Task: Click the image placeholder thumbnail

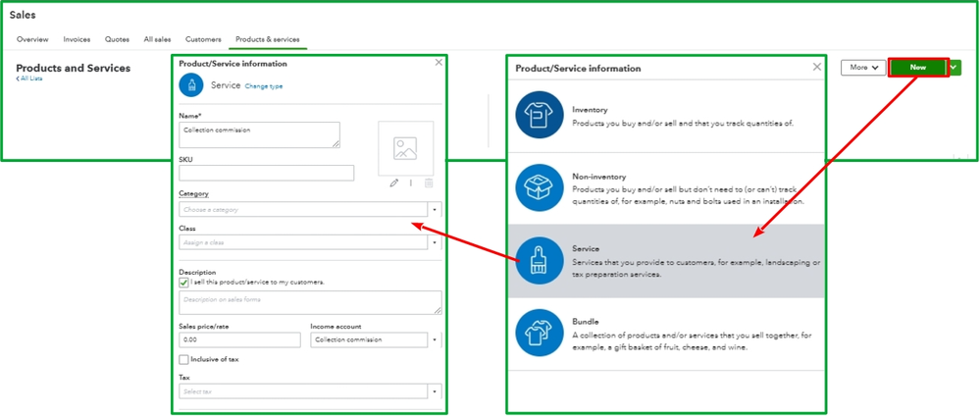Action: click(x=405, y=148)
